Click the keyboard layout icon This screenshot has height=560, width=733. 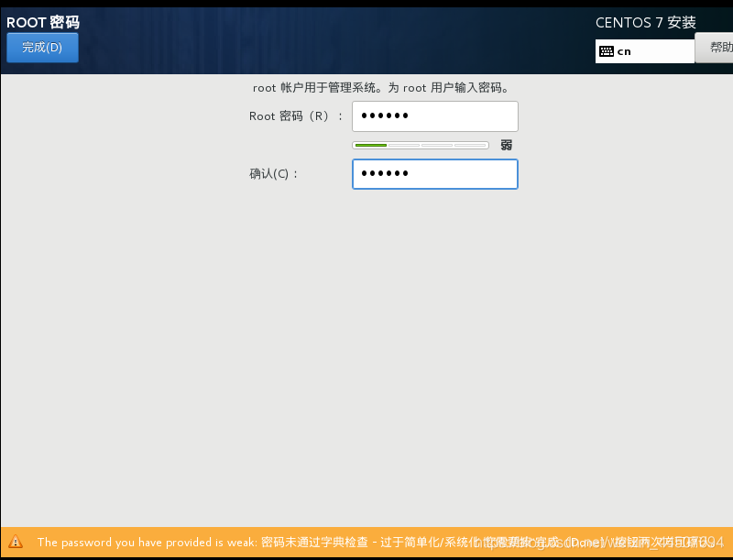pyautogui.click(x=607, y=51)
